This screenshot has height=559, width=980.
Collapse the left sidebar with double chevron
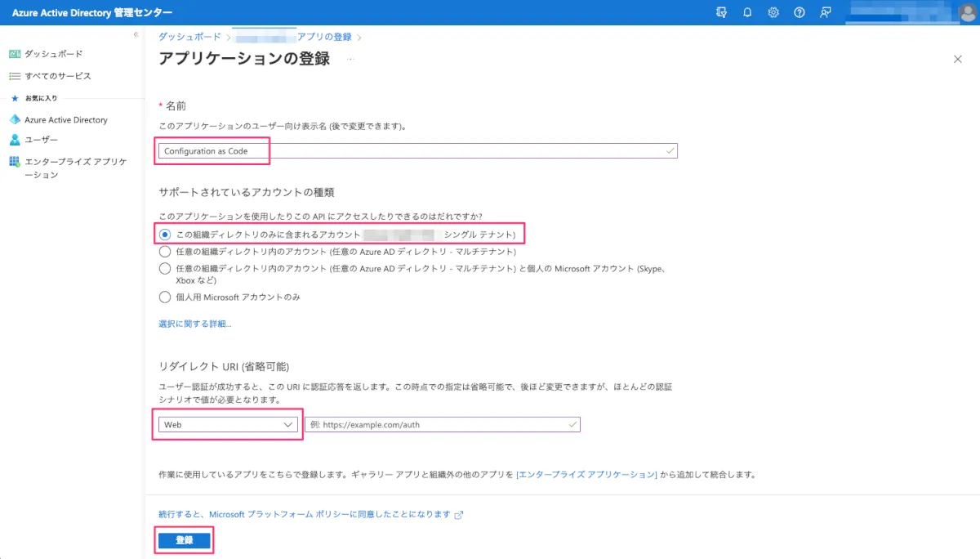coord(136,34)
